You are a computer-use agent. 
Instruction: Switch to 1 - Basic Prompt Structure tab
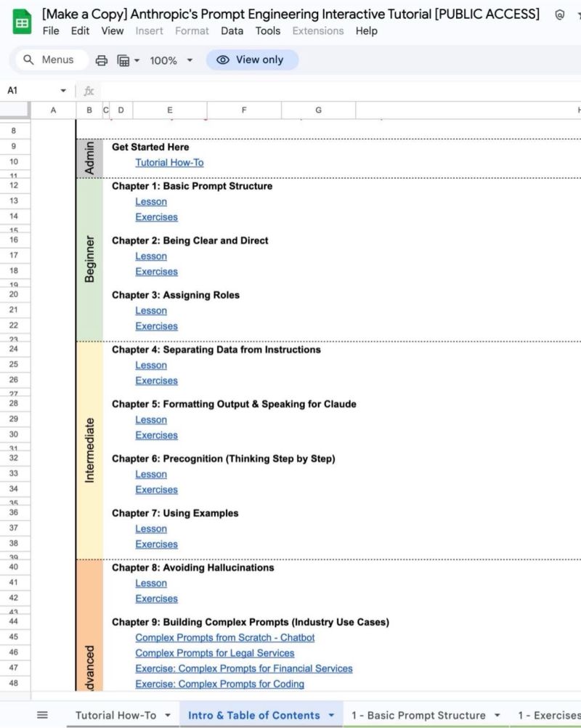[418, 715]
